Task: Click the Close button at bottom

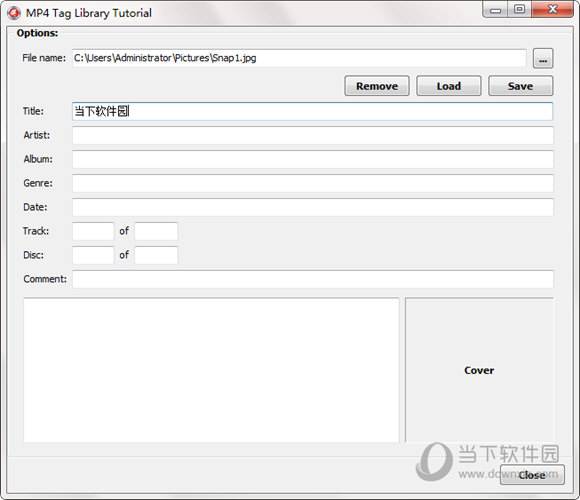Action: tap(532, 474)
